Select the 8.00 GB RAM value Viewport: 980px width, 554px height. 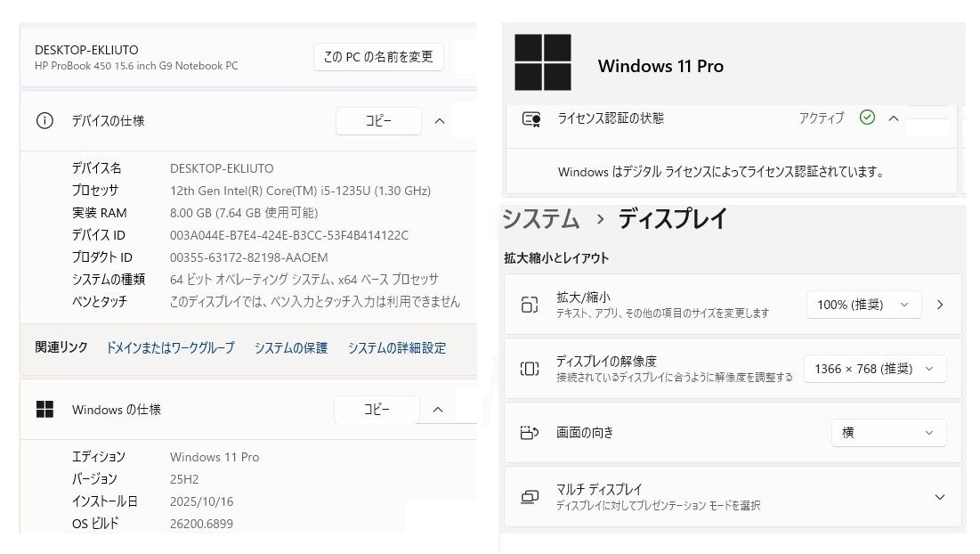click(x=244, y=213)
